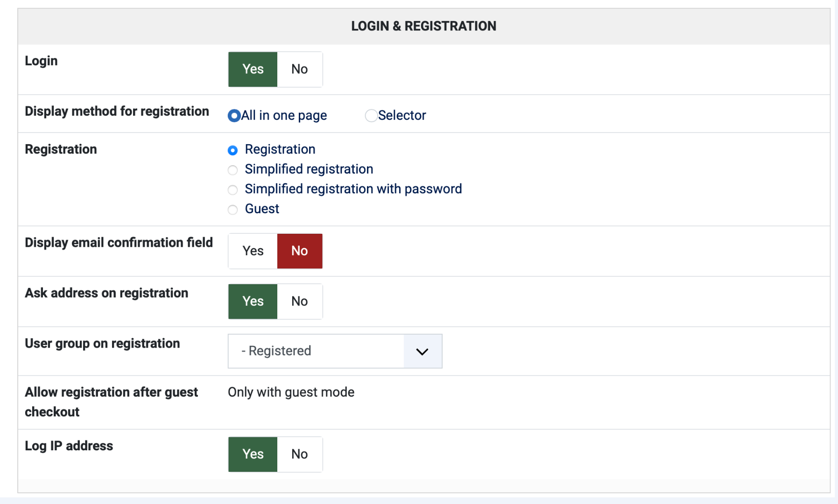Choose Selector display method radio
The width and height of the screenshot is (838, 504).
[371, 115]
